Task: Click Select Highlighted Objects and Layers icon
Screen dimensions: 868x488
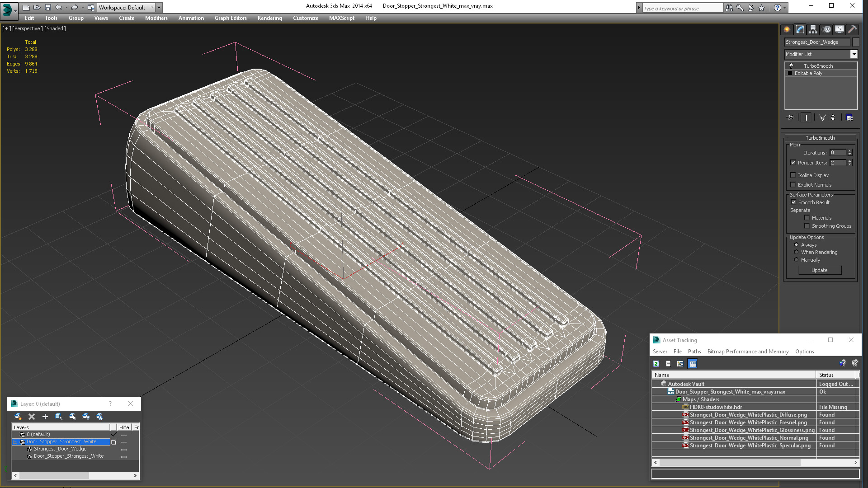Action: pyautogui.click(x=59, y=417)
